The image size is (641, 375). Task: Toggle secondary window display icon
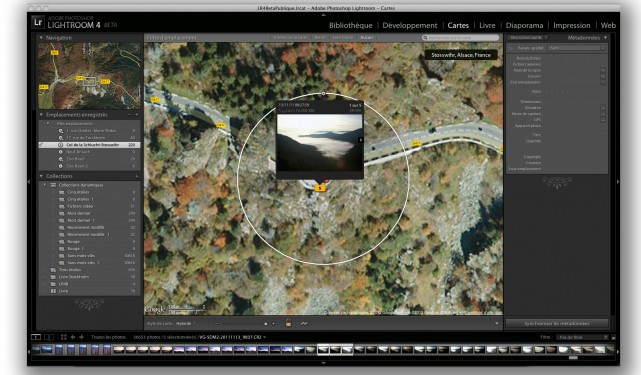click(49, 337)
